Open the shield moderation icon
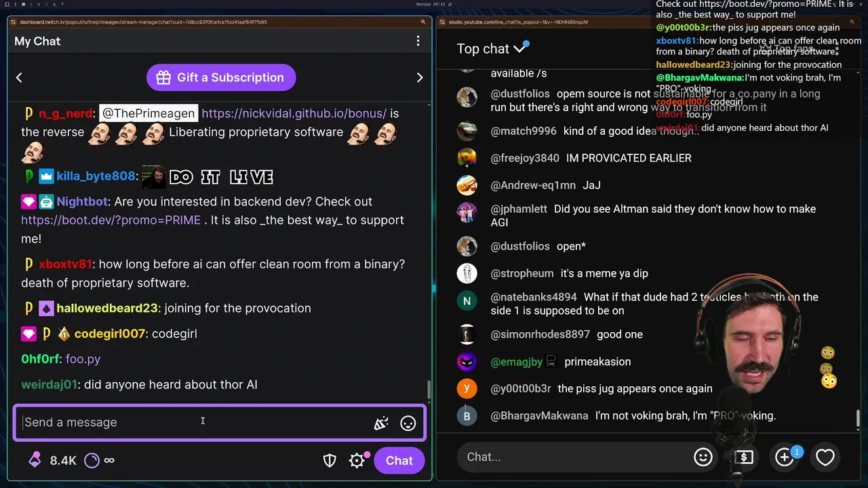This screenshot has height=488, width=868. point(330,461)
